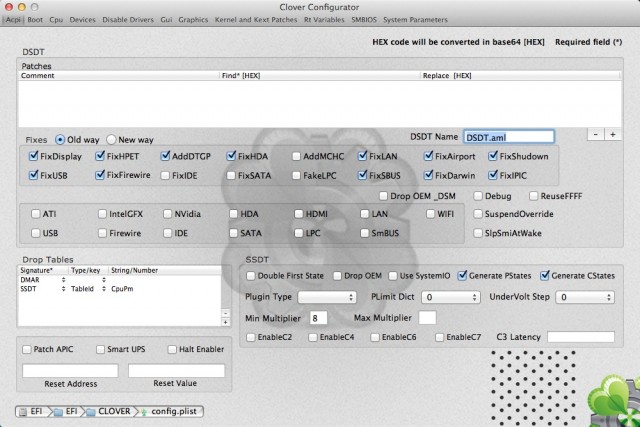Toggle the AddDTGP checkbox
Screen dimensions: 640x427
[x=165, y=156]
